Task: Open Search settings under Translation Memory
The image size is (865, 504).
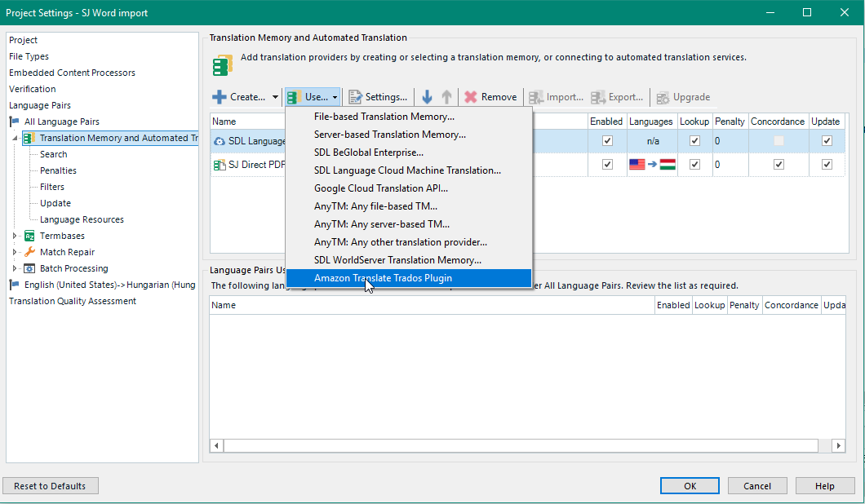Action: (x=54, y=154)
